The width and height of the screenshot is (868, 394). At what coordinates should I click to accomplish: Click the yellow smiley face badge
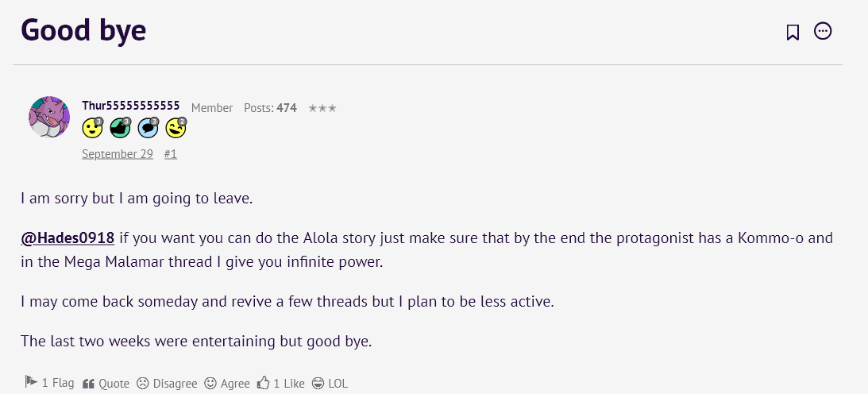pos(93,127)
